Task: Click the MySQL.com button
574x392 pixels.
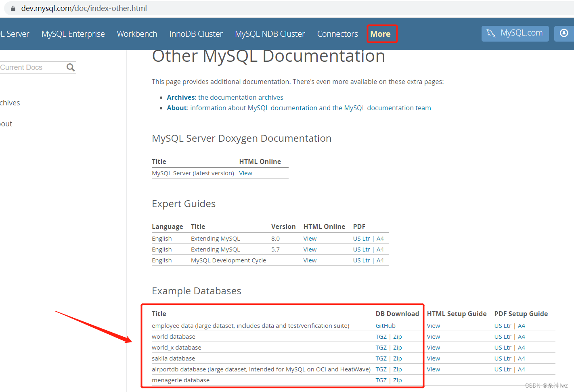Action: tap(515, 34)
